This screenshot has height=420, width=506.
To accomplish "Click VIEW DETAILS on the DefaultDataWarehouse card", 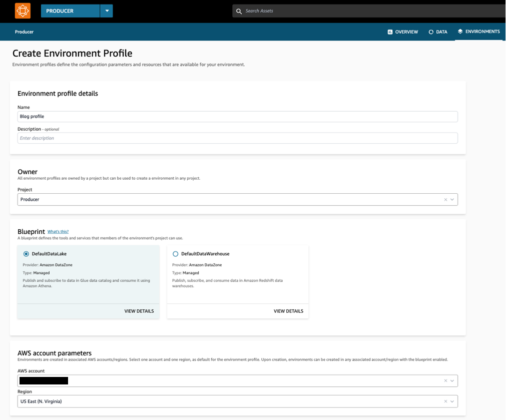I will (288, 311).
